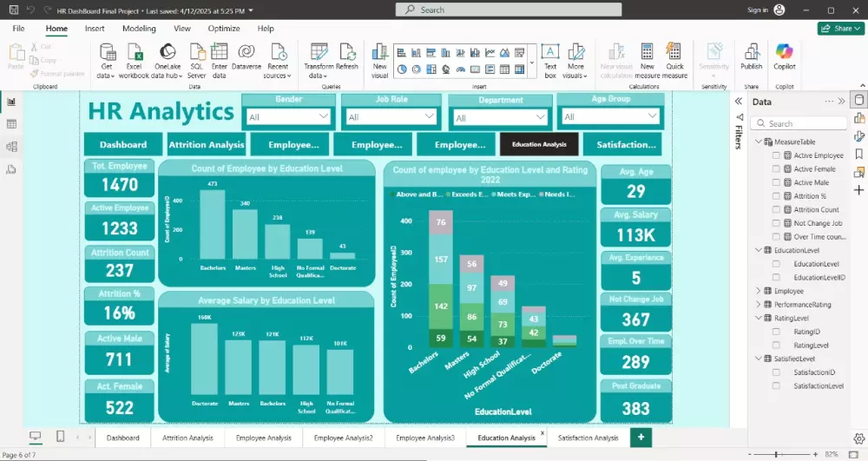Open the Data pane icon on right rail

coord(859,100)
